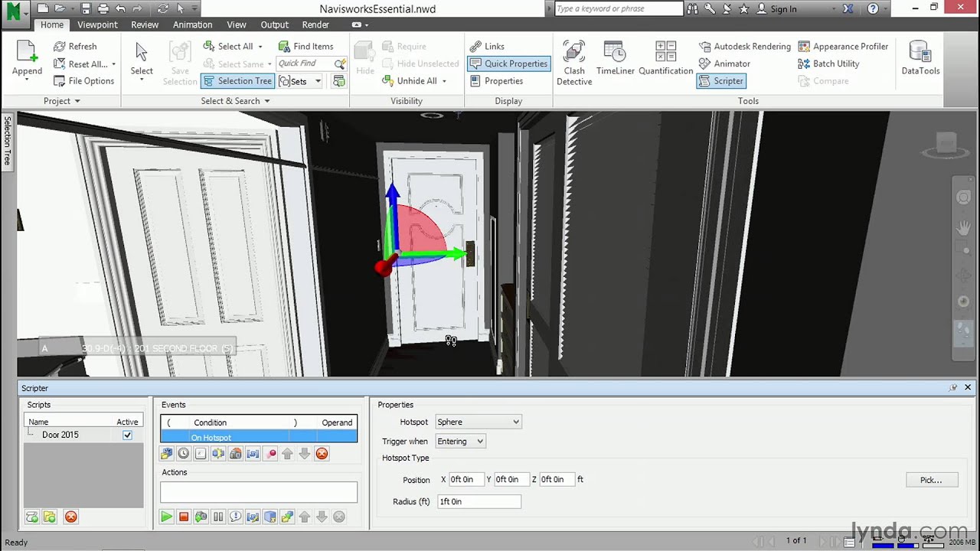
Task: Add a new folder in Scripts panel
Action: coord(50,517)
